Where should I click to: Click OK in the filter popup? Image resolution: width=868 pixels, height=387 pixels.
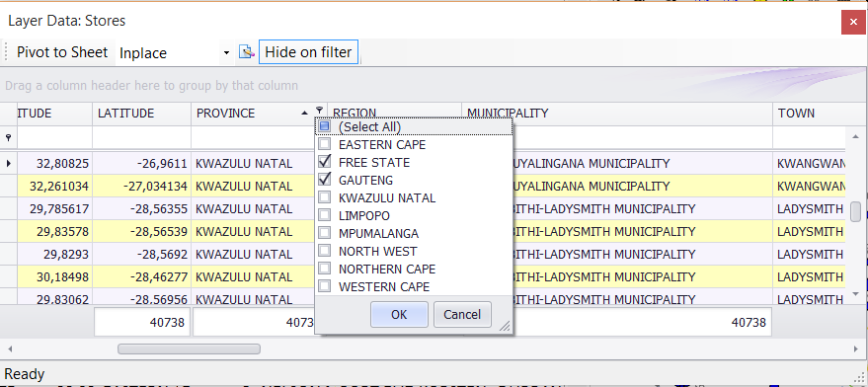399,315
